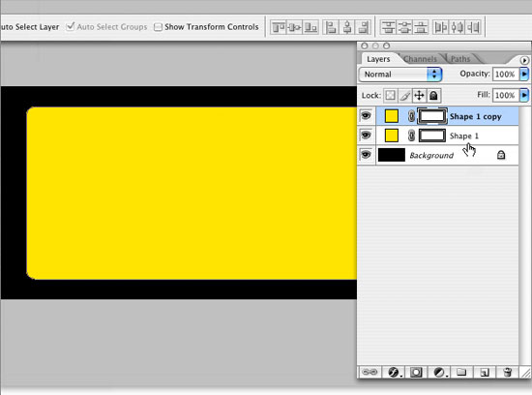Screen dimensions: 532x395
Task: Hide the Shape 1 layer
Action: 366,136
